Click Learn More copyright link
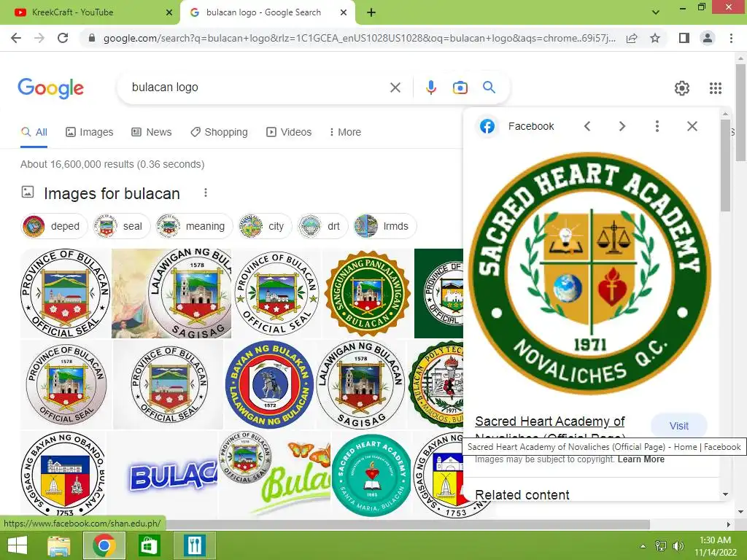Viewport: 747px width, 560px height. (640, 459)
